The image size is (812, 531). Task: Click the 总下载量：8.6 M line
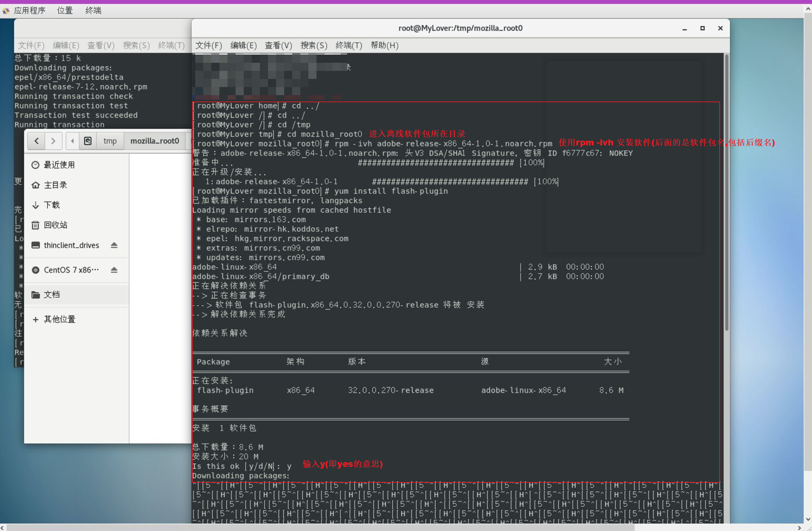[x=228, y=447]
